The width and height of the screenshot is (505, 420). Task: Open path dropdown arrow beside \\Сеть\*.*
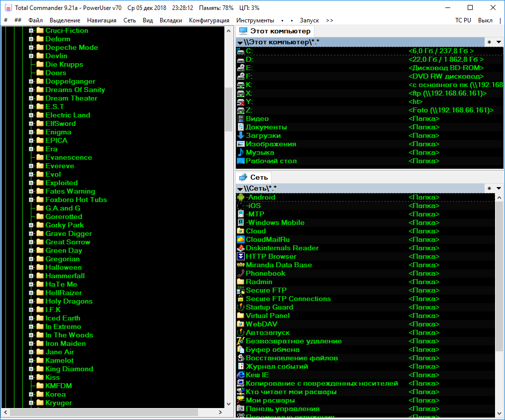[240, 189]
